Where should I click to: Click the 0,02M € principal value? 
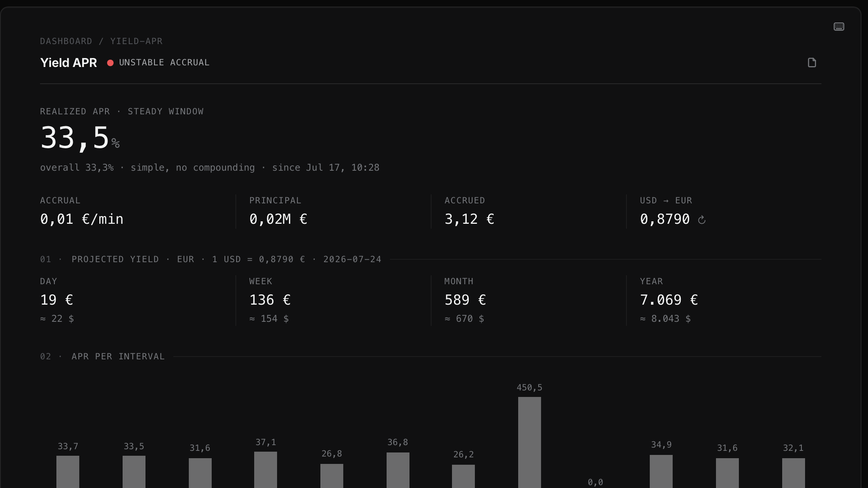278,219
